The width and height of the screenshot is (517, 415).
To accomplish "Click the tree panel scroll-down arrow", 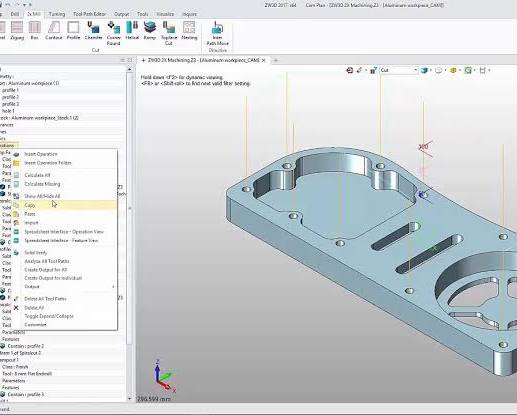I will pos(130,398).
